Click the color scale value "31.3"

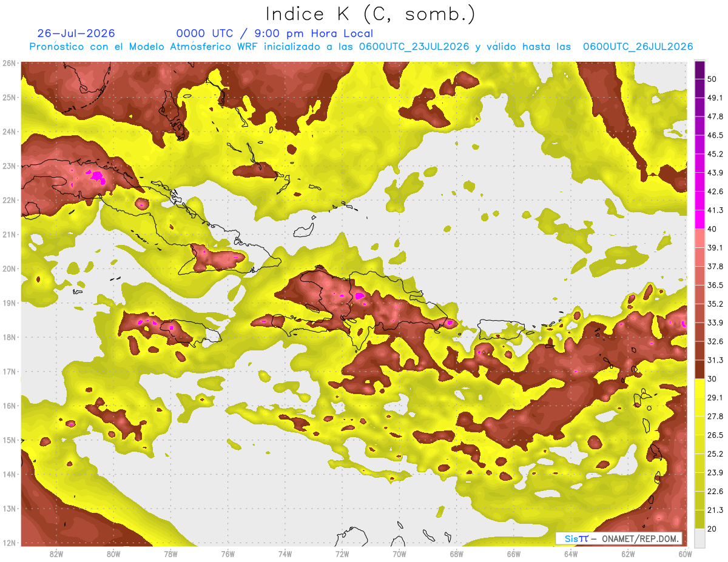tap(715, 360)
